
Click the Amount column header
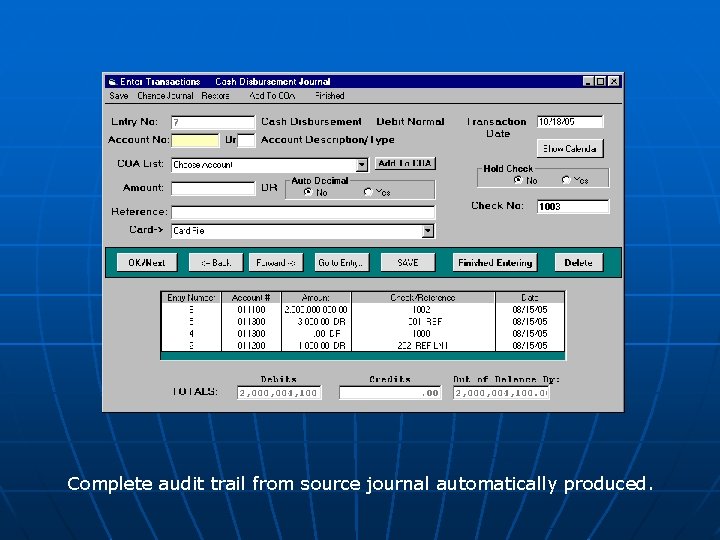point(316,298)
